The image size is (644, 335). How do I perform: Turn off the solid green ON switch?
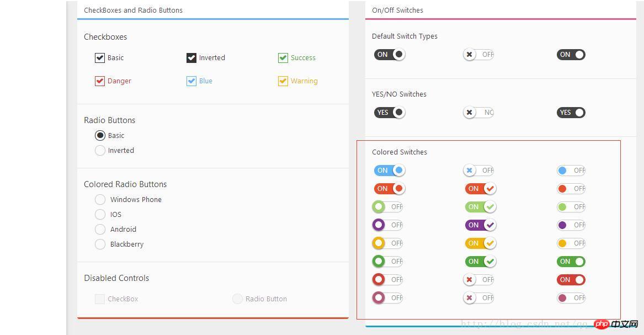571,262
